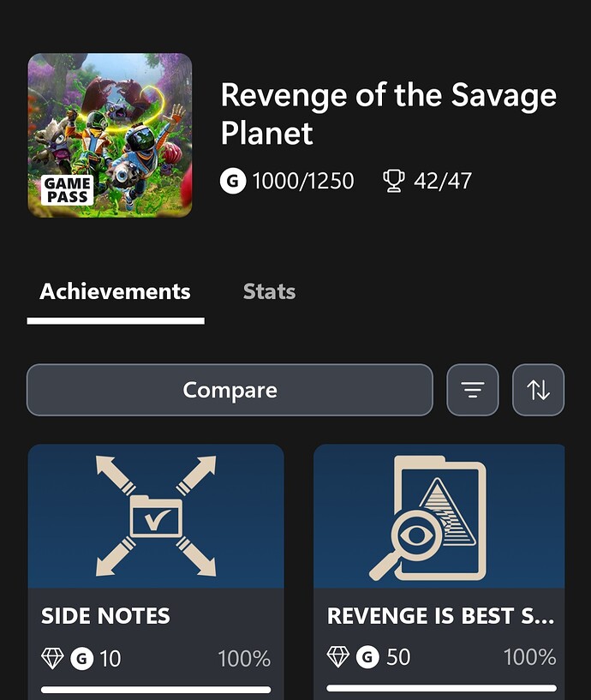The image size is (591, 700).
Task: Open the sort order arrows button
Action: [x=538, y=390]
